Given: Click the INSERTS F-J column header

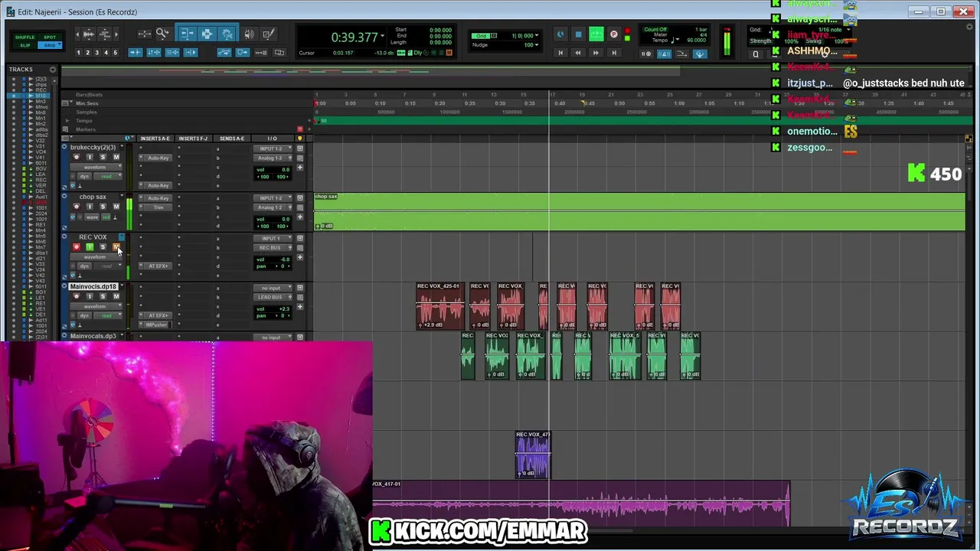Looking at the screenshot, I should (193, 139).
